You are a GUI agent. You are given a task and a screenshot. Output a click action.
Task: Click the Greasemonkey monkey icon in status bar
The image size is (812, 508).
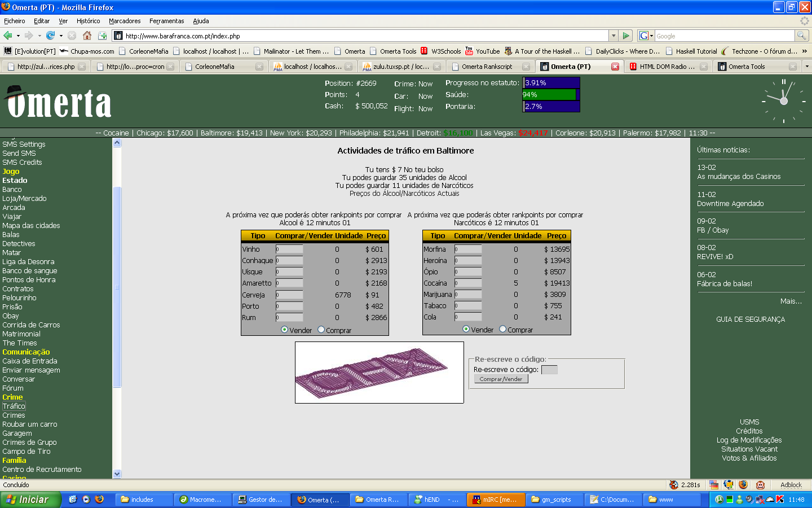[760, 485]
